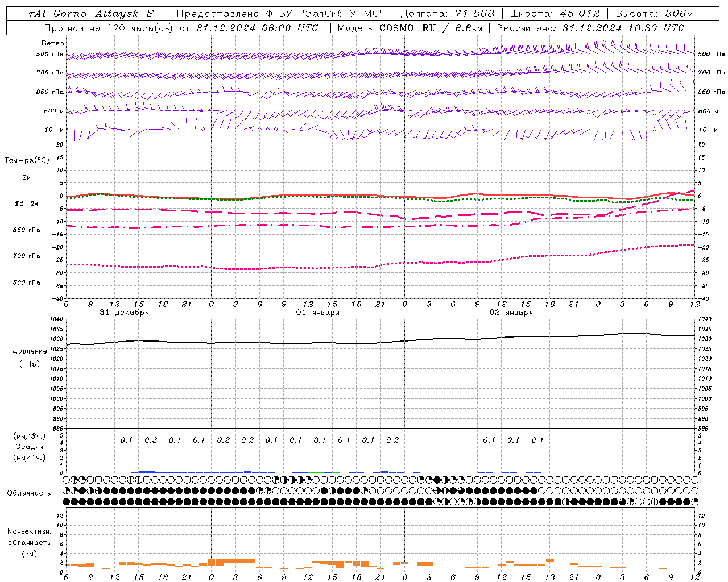The image size is (728, 582).
Task: Select the 850 гПа wind level label on the left
Action: (50, 92)
